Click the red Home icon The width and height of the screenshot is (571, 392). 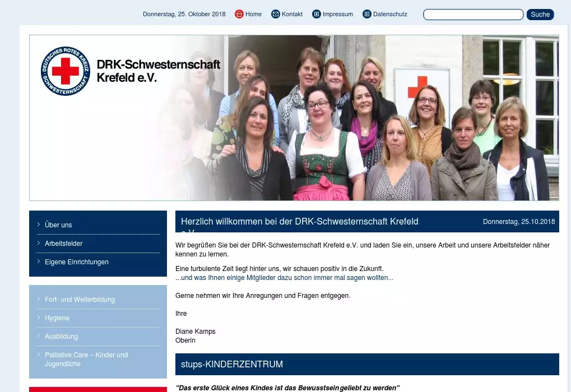(x=239, y=14)
